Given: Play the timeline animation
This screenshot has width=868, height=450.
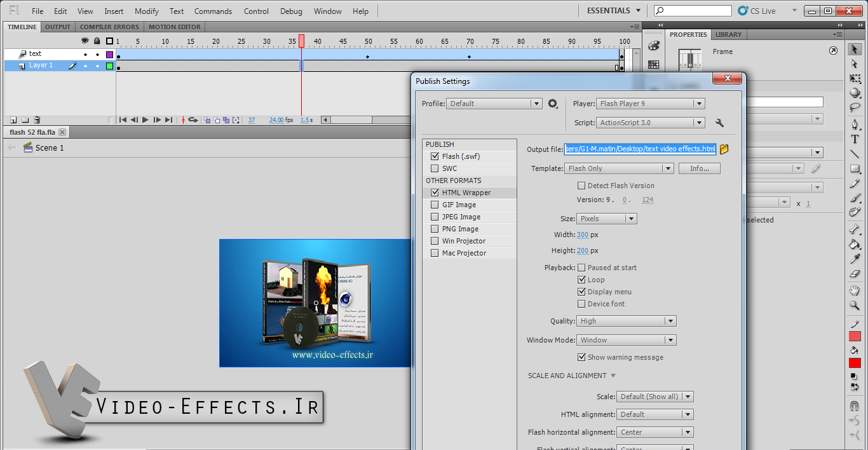Looking at the screenshot, I should tap(146, 119).
